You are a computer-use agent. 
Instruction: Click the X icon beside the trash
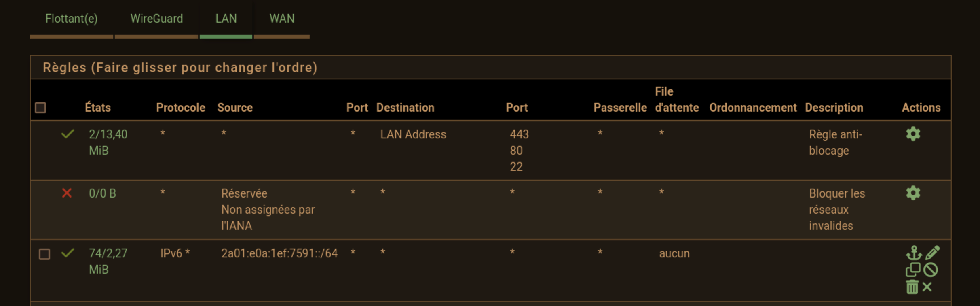click(x=927, y=287)
